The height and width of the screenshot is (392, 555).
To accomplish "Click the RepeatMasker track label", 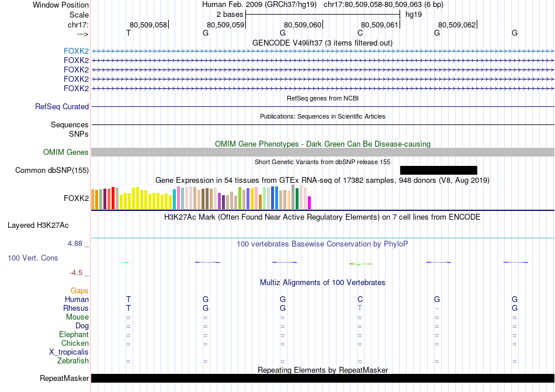I will tap(64, 379).
